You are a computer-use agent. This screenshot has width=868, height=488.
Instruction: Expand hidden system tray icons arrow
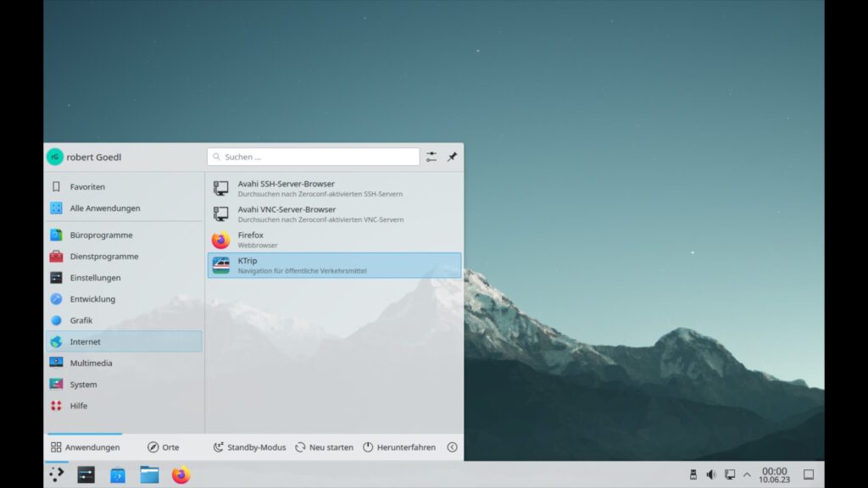point(747,474)
